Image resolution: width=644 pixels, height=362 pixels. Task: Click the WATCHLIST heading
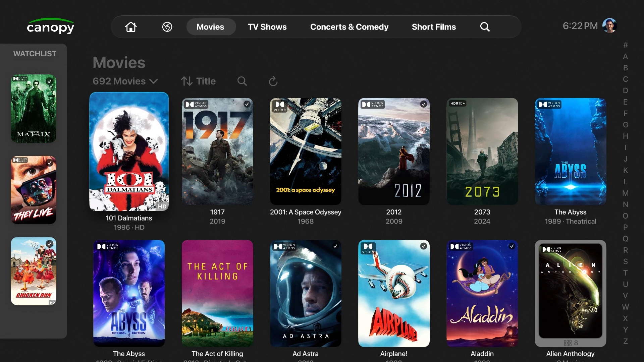coord(35,54)
